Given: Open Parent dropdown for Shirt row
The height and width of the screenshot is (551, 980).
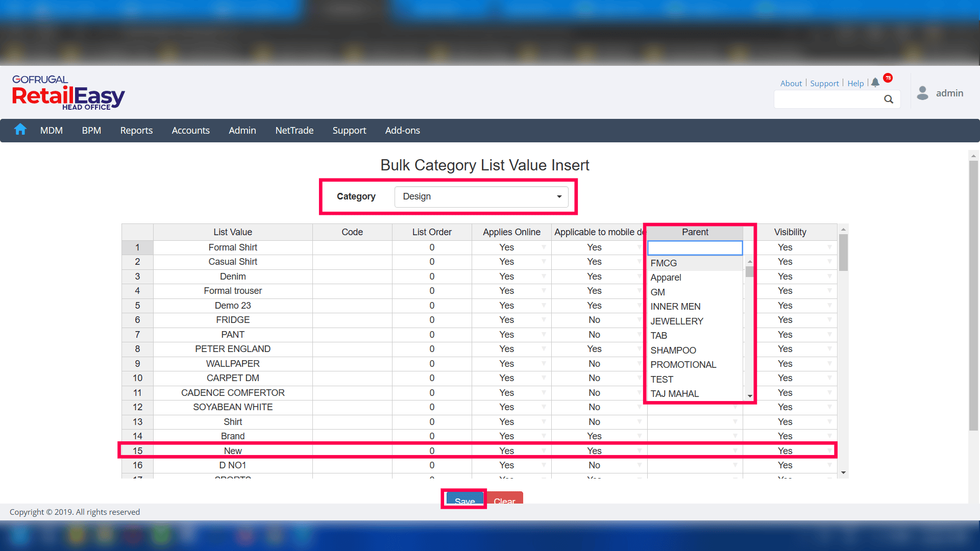Looking at the screenshot, I should click(735, 422).
